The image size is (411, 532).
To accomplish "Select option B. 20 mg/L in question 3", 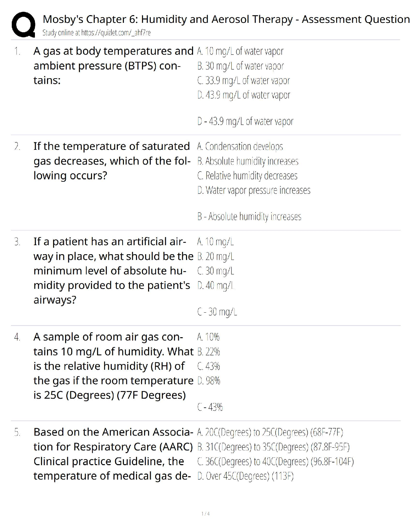I will coord(216,257).
